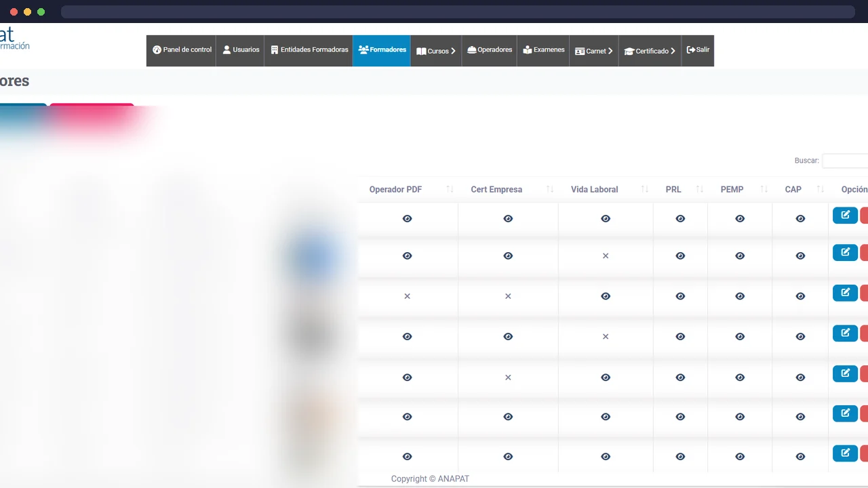868x488 pixels.
Task: Edit the sixth row with blue pencil button
Action: point(845,413)
